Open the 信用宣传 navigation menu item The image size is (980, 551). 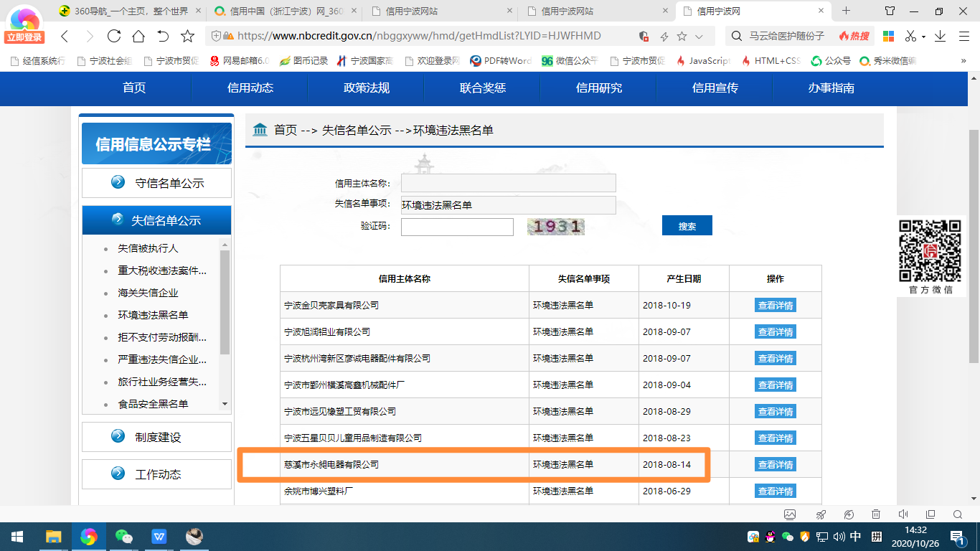(x=715, y=88)
